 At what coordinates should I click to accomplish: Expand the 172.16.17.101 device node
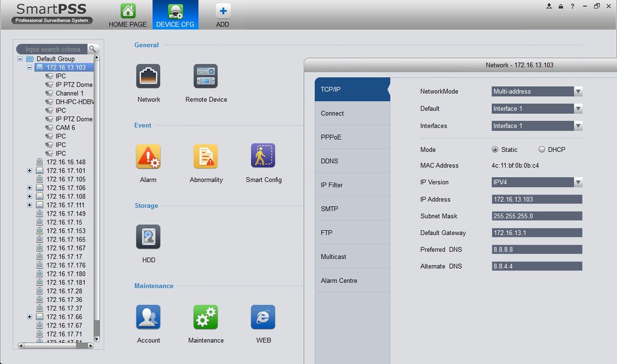29,170
